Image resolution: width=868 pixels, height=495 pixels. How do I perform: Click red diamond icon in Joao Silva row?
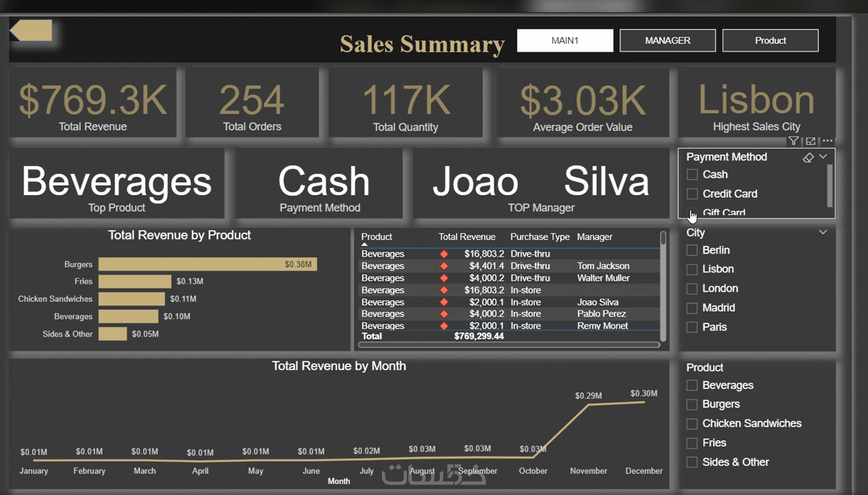coord(444,302)
